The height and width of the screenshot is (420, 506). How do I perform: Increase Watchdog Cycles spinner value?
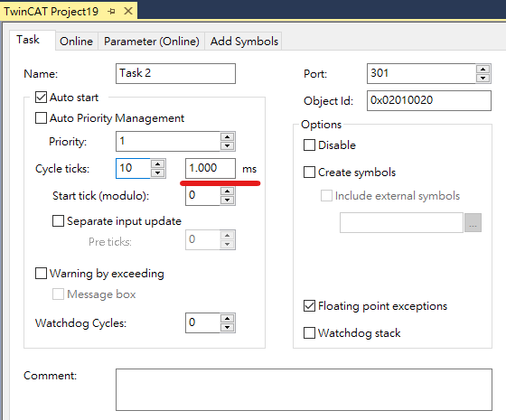pyautogui.click(x=227, y=319)
